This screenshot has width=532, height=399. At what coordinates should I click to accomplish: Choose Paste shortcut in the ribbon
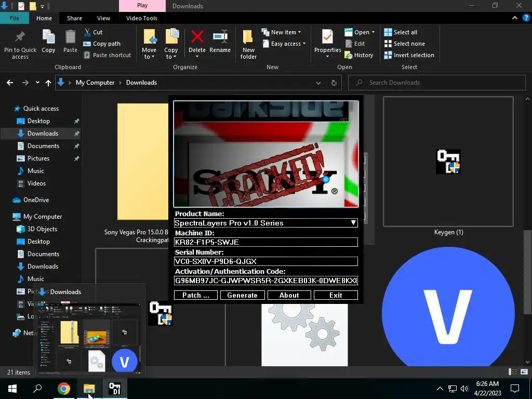click(107, 55)
